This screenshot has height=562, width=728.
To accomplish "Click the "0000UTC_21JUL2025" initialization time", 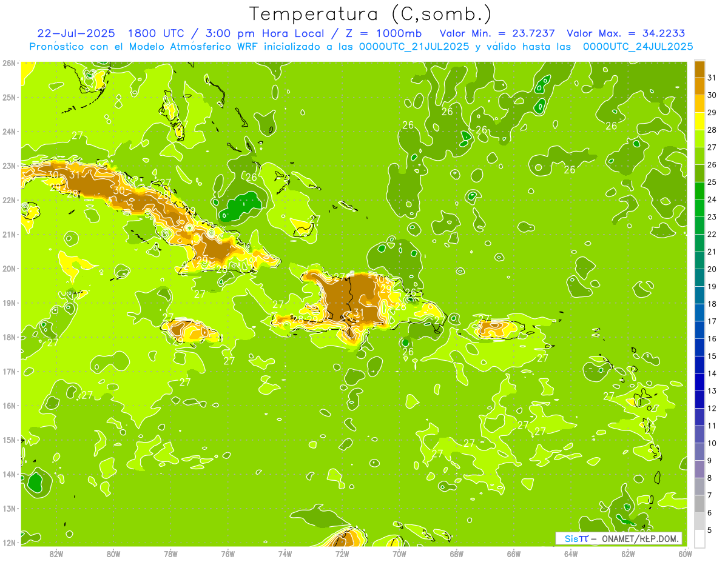I will coord(414,46).
